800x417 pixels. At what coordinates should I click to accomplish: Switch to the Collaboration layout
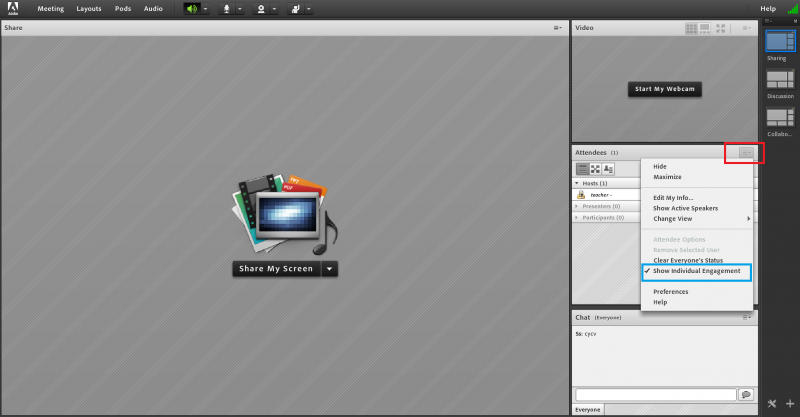(x=780, y=117)
